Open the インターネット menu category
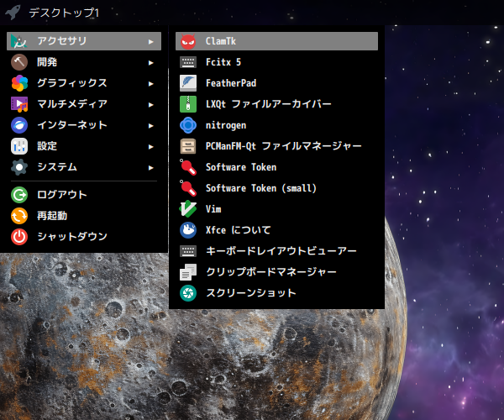 (x=84, y=125)
